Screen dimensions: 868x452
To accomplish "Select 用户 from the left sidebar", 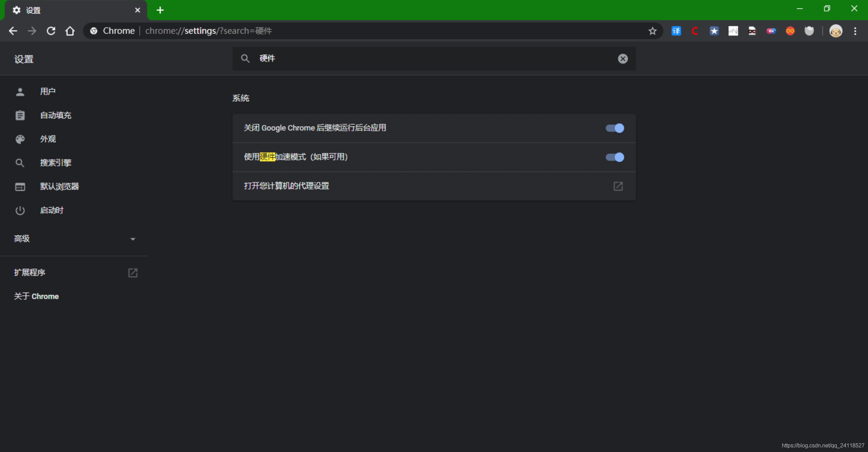I will point(47,91).
